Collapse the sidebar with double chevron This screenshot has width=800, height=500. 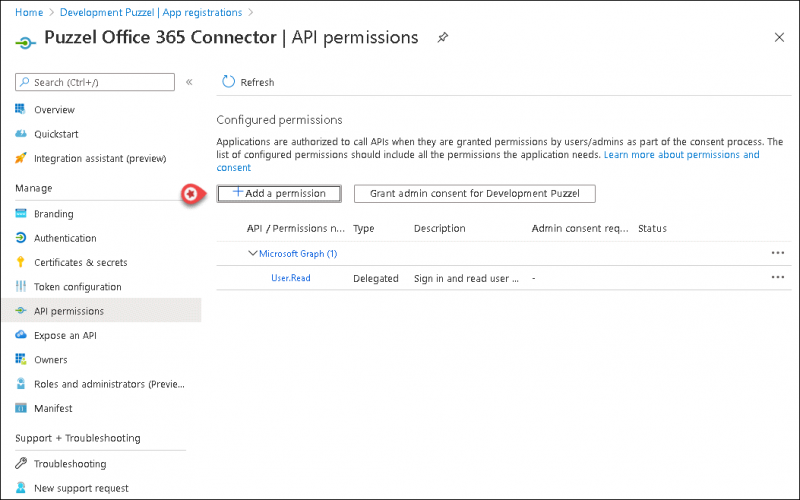click(x=189, y=82)
